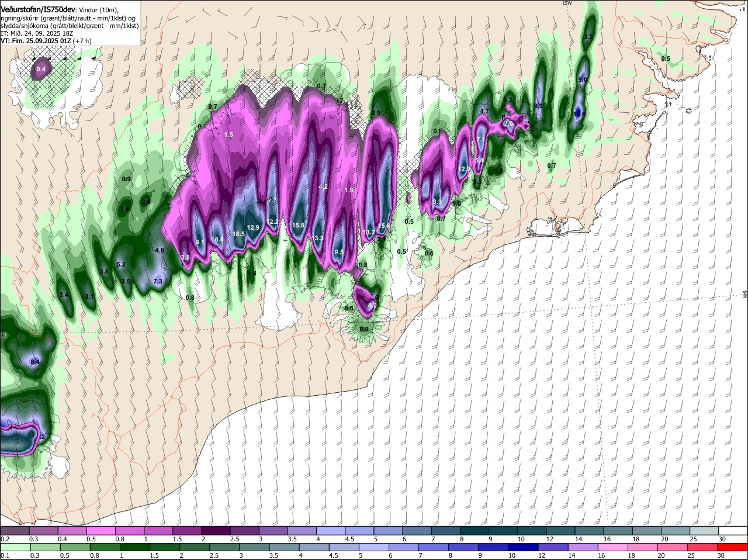Click the 1.6 value label
Image resolution: width=748 pixels, height=560 pixels.
(x=124, y=209)
